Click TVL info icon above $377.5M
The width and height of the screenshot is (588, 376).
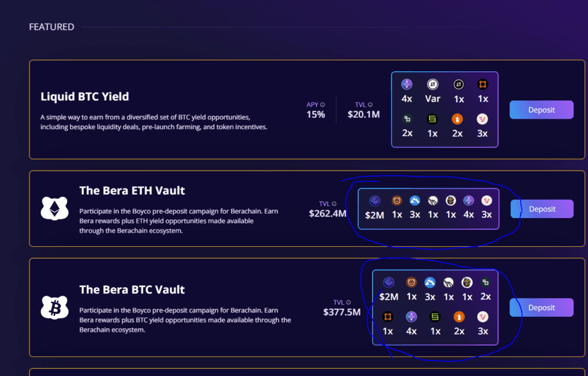[349, 303]
